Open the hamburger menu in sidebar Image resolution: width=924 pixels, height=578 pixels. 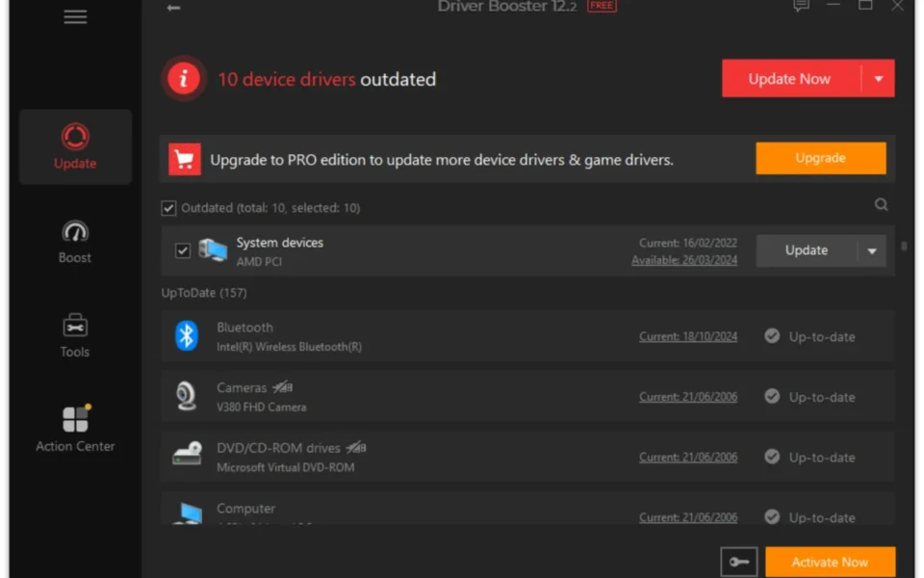tap(75, 16)
